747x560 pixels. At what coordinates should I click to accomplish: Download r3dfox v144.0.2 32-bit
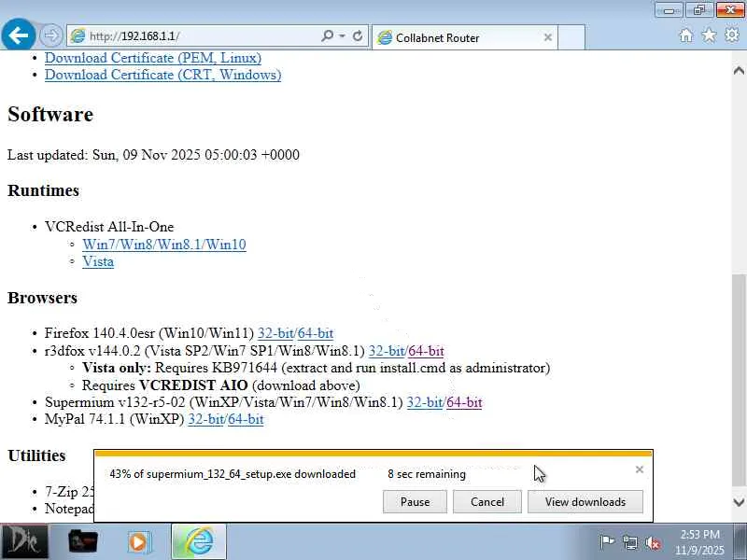point(387,351)
